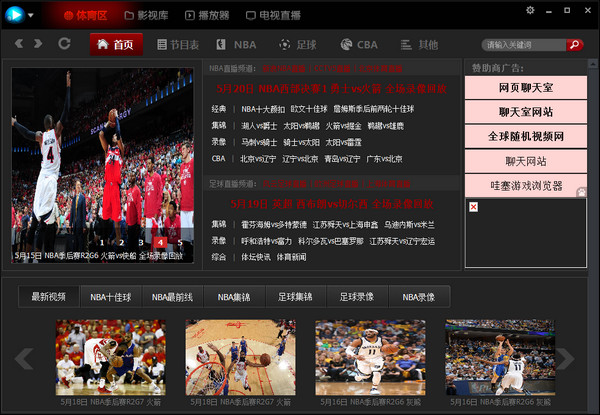Click the 全球随机视频网 sponsor ad
The width and height of the screenshot is (600, 415).
pyautogui.click(x=526, y=137)
